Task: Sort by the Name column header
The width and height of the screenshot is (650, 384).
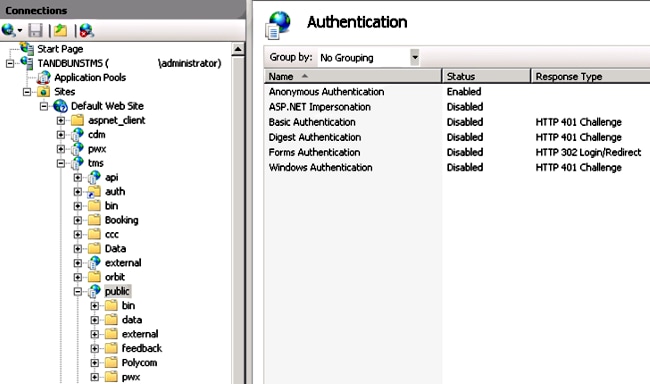Action: [x=353, y=76]
